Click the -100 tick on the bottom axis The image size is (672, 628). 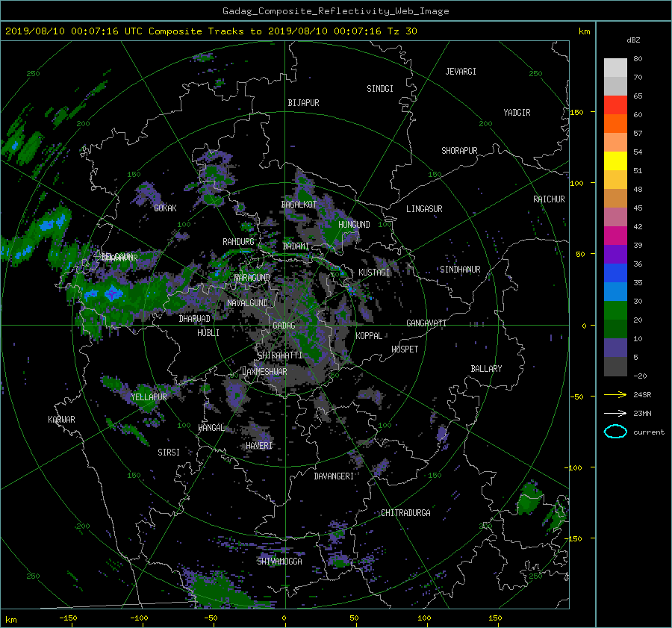pyautogui.click(x=139, y=618)
